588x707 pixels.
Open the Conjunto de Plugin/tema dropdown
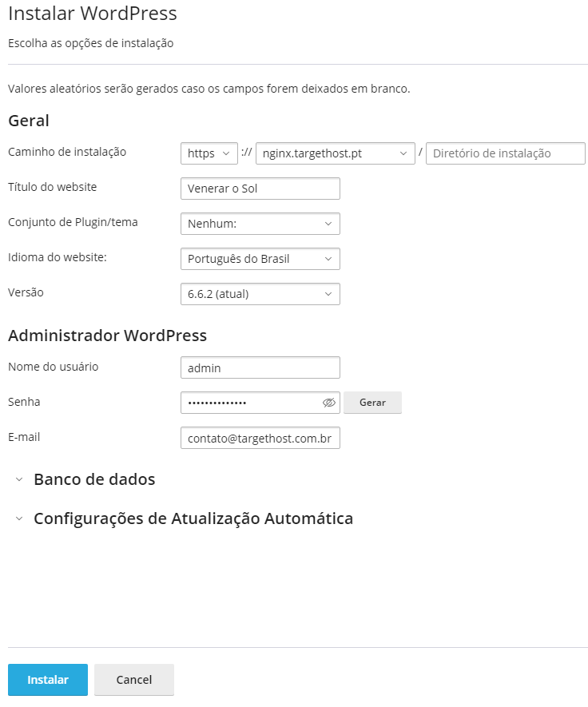pyautogui.click(x=260, y=224)
